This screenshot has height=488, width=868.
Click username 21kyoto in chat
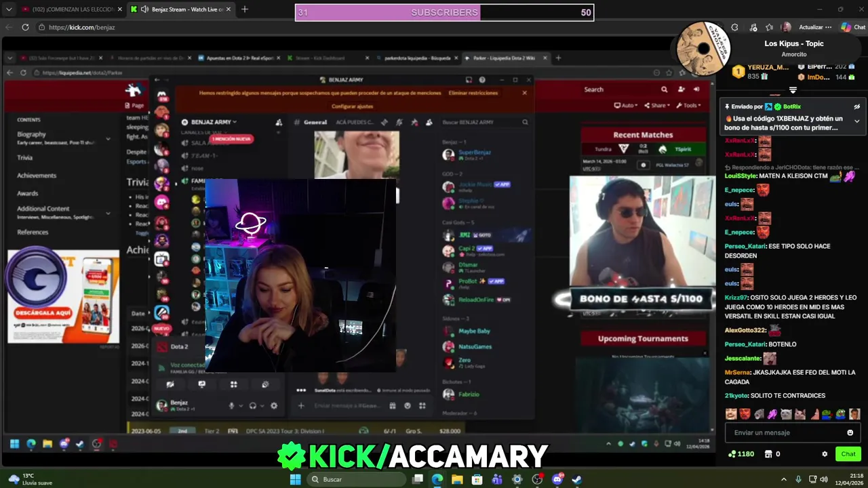[736, 395]
